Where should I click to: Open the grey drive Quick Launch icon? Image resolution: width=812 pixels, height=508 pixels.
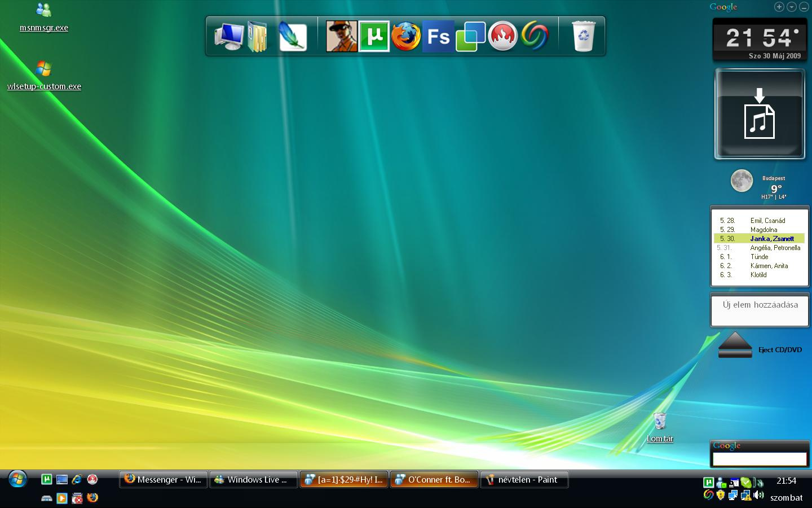pyautogui.click(x=47, y=498)
